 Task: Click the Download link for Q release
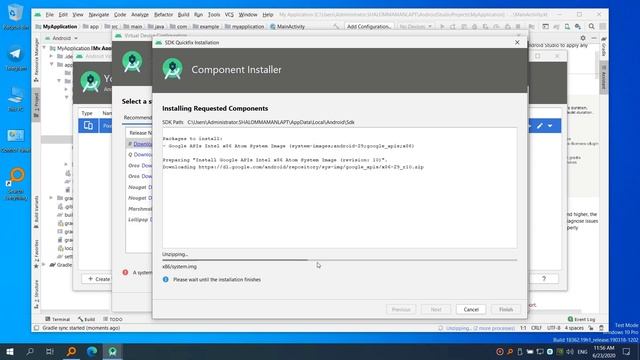(142, 155)
